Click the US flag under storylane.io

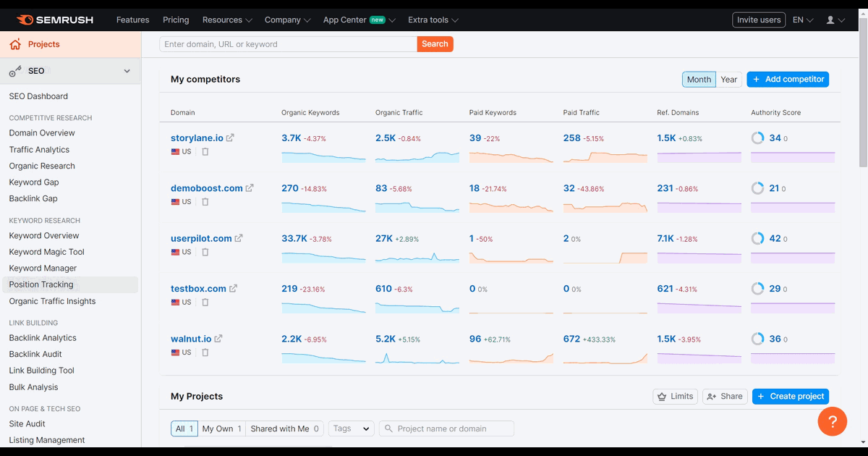point(175,152)
